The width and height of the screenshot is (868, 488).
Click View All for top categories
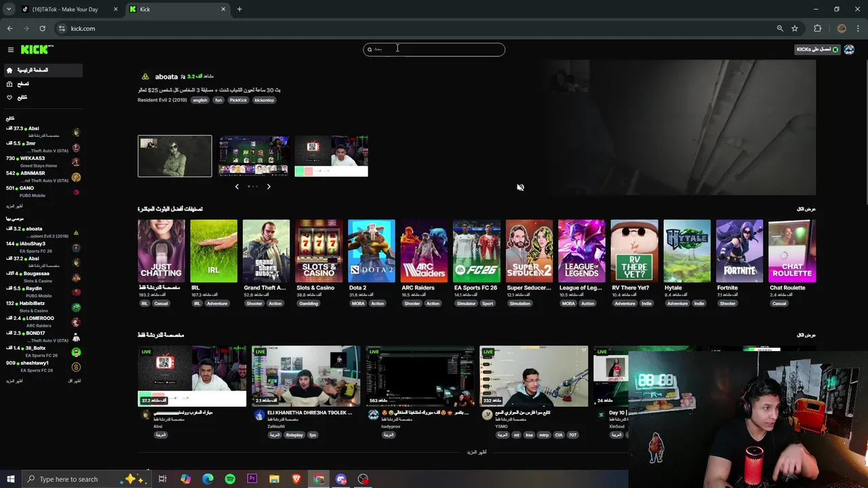pos(806,209)
